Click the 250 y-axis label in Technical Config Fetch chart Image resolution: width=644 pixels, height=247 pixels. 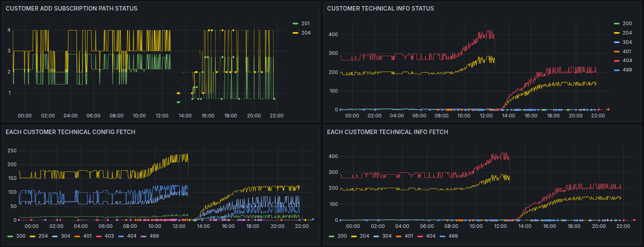pyautogui.click(x=12, y=151)
